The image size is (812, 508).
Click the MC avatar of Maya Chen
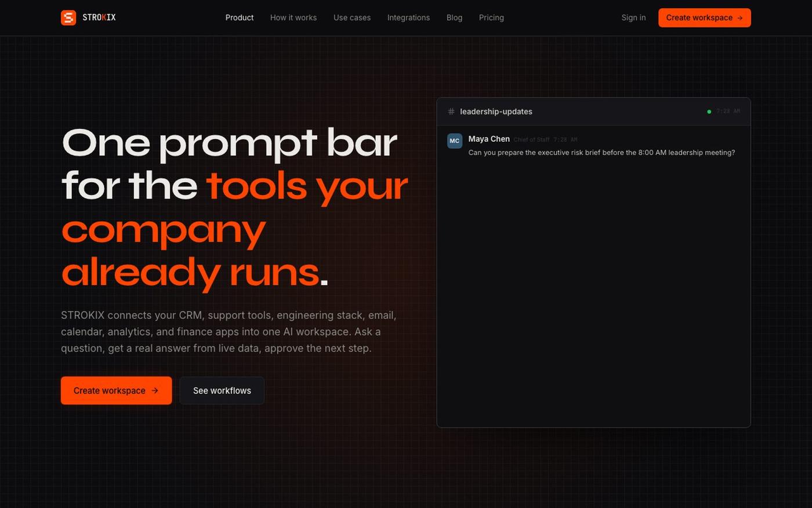[455, 141]
